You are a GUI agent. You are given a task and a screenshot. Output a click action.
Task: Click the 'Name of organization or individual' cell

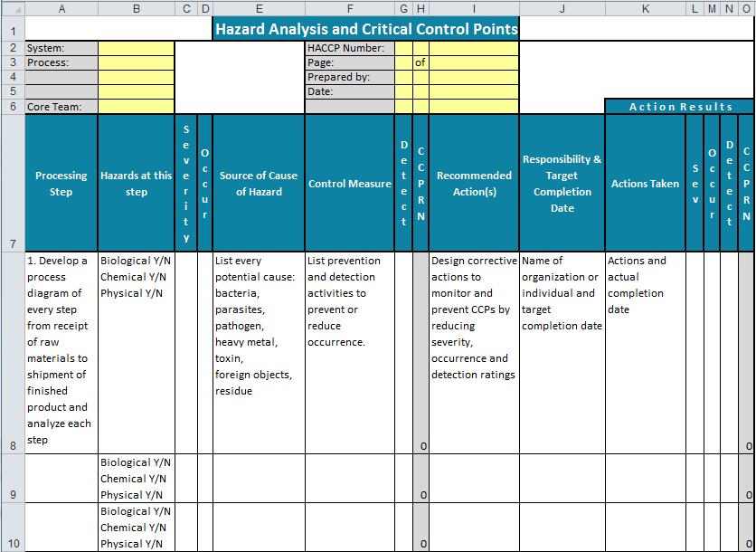pos(562,353)
